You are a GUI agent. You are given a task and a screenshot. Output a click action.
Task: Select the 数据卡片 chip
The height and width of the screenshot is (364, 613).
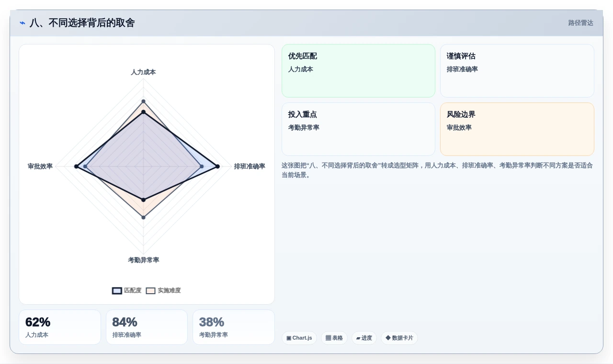point(399,338)
